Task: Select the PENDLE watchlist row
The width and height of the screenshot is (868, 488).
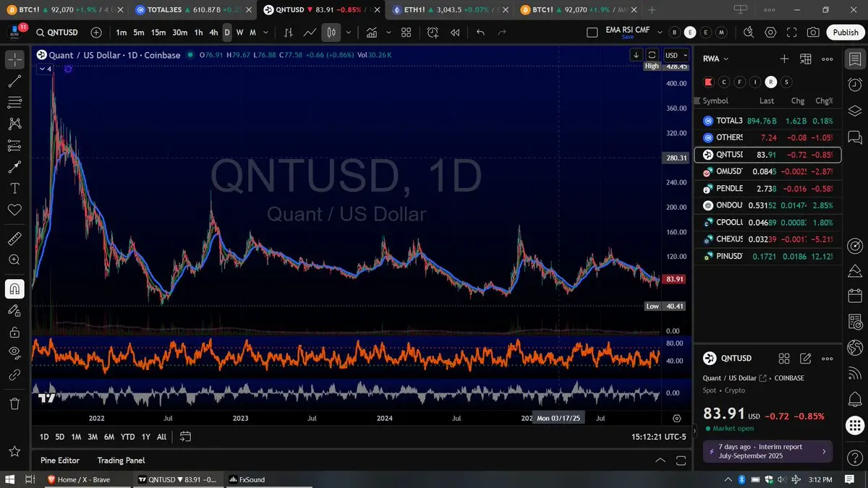Action: click(767, 189)
